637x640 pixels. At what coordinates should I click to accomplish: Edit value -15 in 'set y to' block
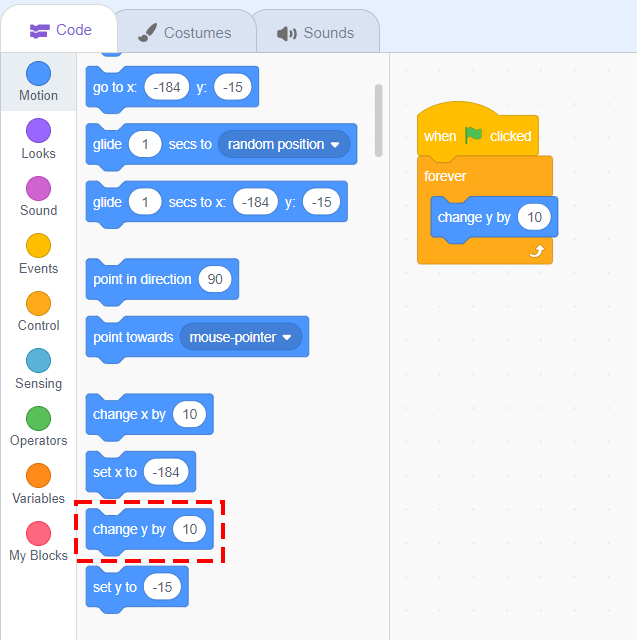coord(162,587)
